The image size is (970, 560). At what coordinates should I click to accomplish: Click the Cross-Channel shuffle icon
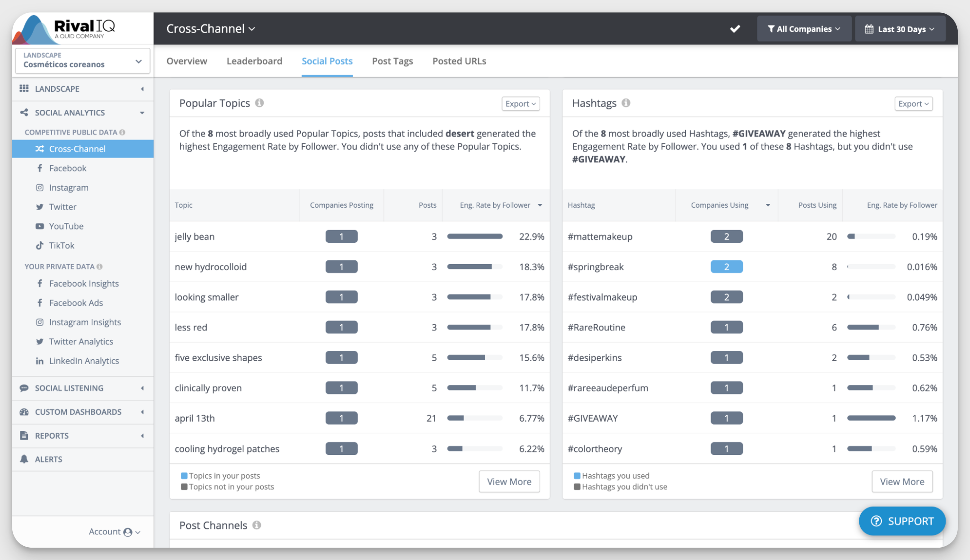[40, 149]
